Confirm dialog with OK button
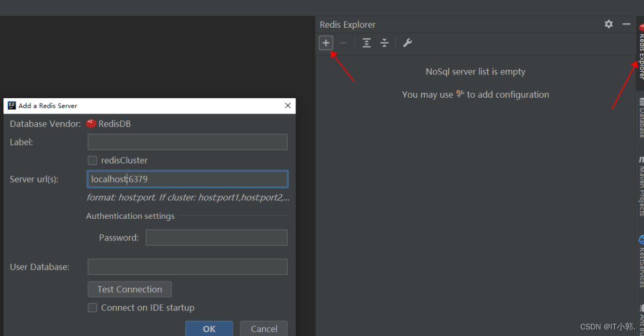Image resolution: width=644 pixels, height=336 pixels. [x=209, y=328]
